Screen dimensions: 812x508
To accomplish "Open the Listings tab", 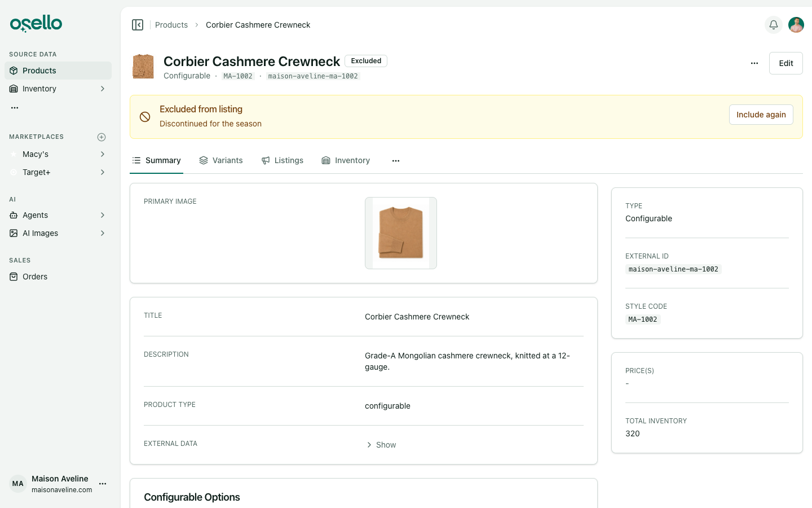I will pos(283,161).
